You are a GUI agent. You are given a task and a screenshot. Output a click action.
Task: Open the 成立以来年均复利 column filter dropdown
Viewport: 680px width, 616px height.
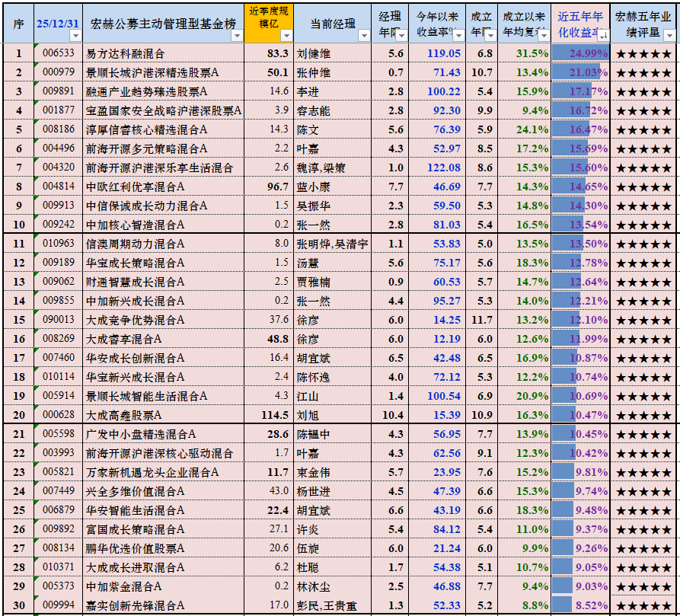point(544,36)
